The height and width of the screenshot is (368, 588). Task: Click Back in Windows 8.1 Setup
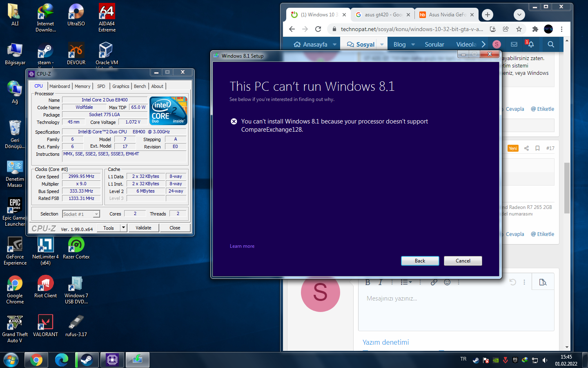pyautogui.click(x=420, y=261)
